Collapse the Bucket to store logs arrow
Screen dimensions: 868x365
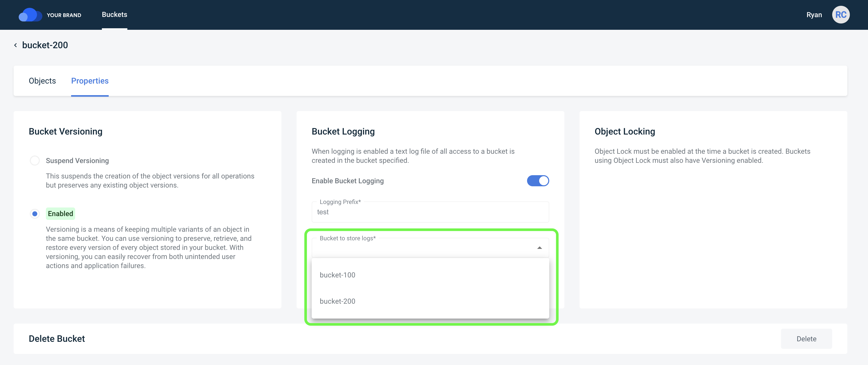point(539,248)
